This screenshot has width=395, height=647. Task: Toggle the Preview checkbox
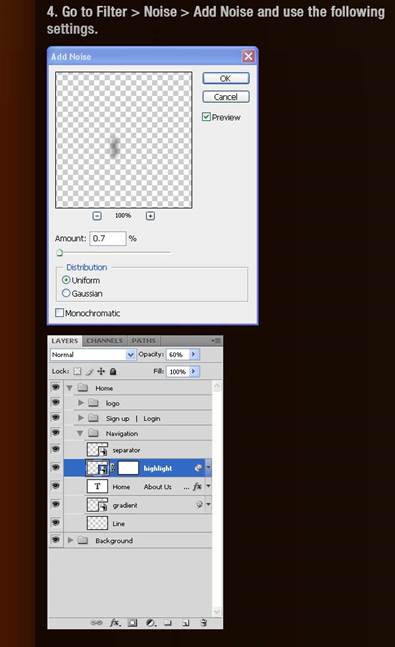click(x=206, y=117)
